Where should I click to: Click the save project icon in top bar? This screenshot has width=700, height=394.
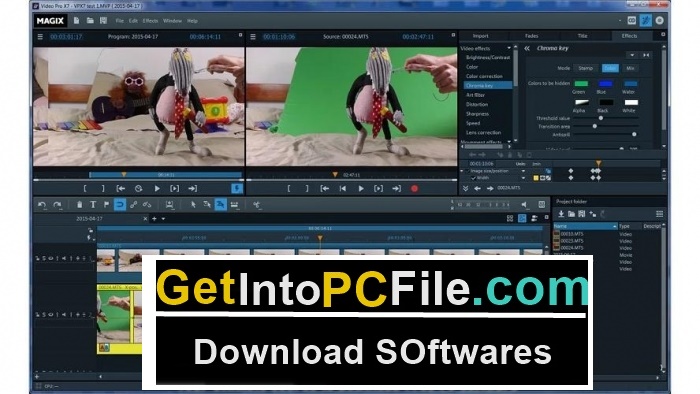tap(104, 21)
